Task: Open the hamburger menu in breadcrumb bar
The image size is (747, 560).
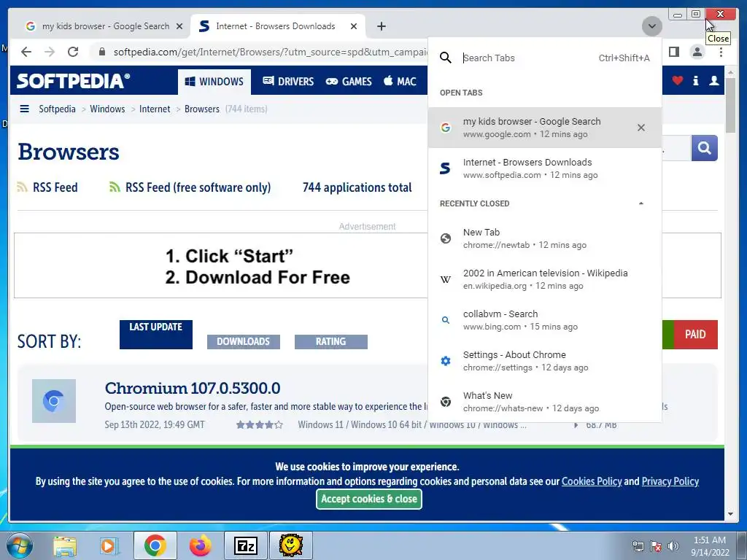Action: 24,109
